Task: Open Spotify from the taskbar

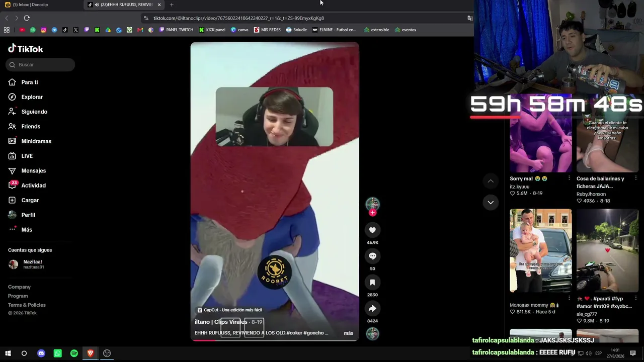Action: pos(74,353)
